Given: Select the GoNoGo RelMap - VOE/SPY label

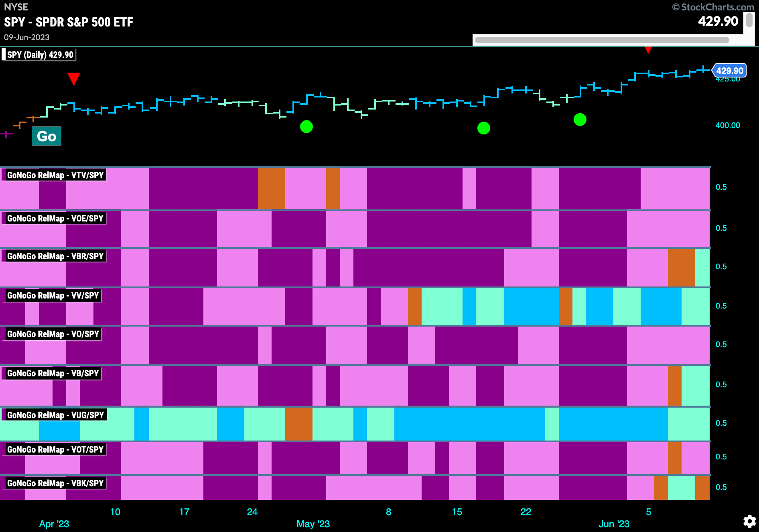Looking at the screenshot, I should tap(54, 218).
